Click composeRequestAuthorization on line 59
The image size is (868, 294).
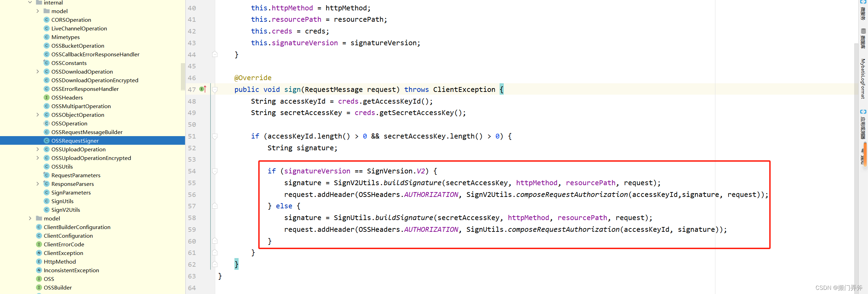pyautogui.click(x=564, y=229)
